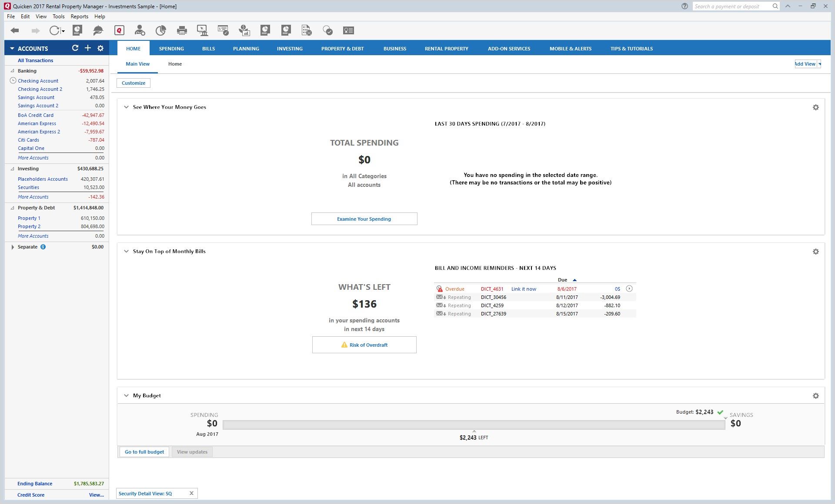Click the red Quicken Q toolbar icon
835x504 pixels.
coord(119,30)
